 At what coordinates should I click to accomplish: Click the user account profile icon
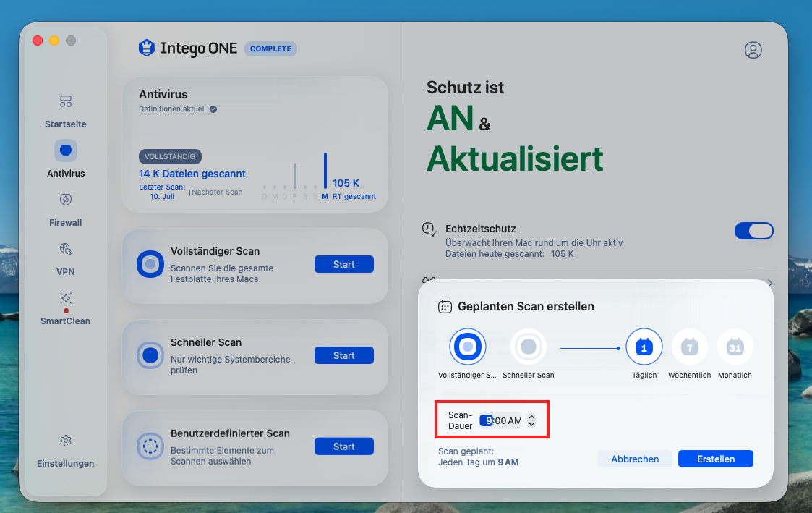pos(753,50)
